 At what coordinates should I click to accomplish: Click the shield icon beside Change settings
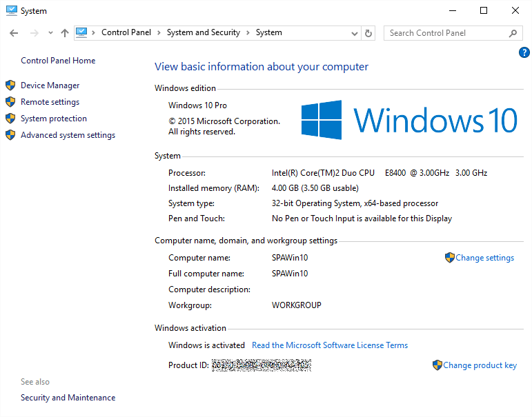[450, 258]
